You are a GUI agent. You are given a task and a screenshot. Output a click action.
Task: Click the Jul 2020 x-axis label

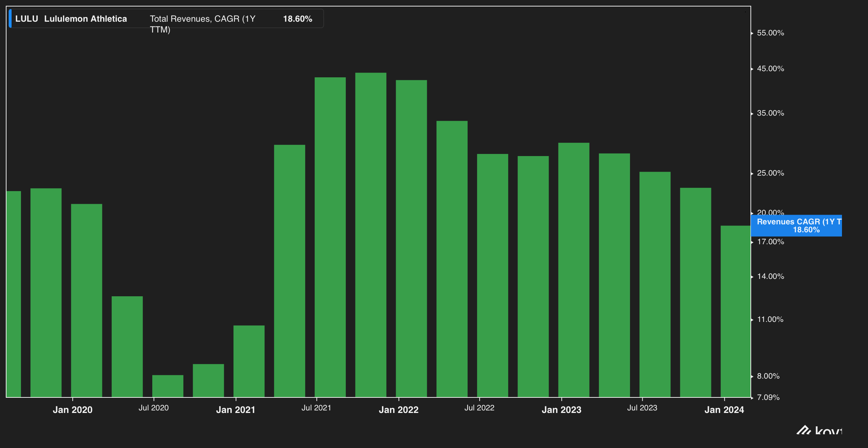154,408
